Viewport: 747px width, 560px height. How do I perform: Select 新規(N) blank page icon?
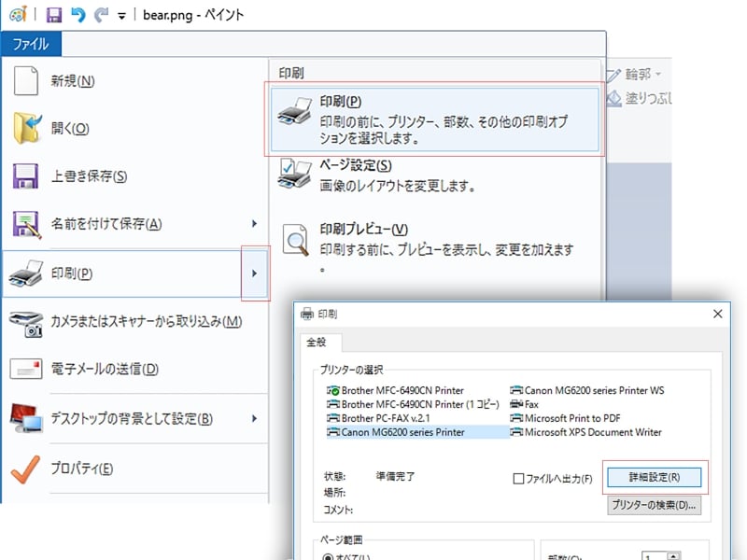[26, 81]
